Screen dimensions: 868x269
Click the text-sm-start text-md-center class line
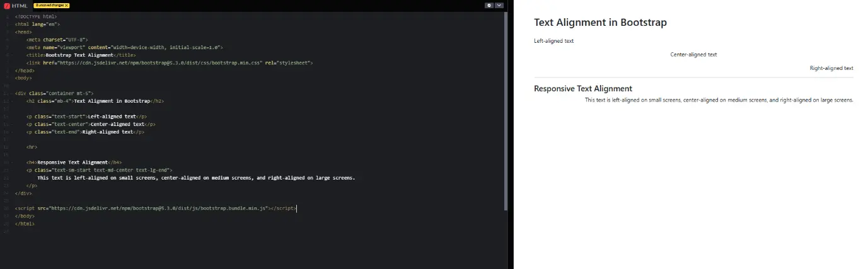pos(99,170)
